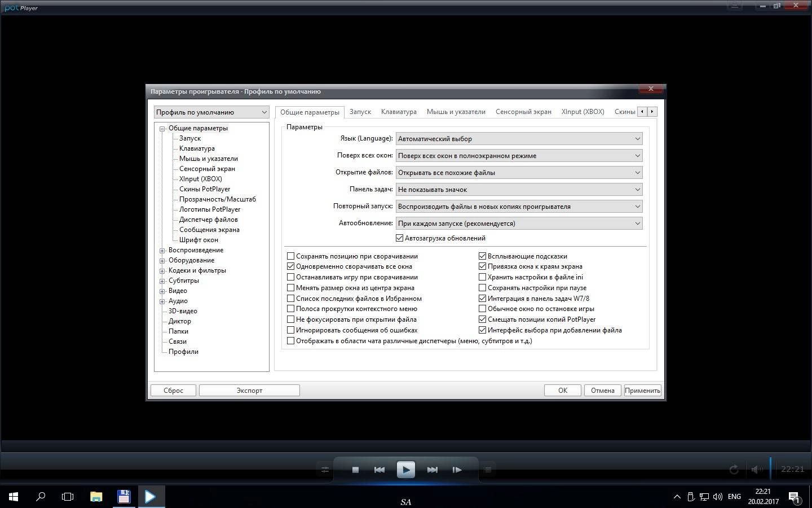Open the PotPlayer logo menu
The height and width of the screenshot is (508, 812).
[21, 8]
